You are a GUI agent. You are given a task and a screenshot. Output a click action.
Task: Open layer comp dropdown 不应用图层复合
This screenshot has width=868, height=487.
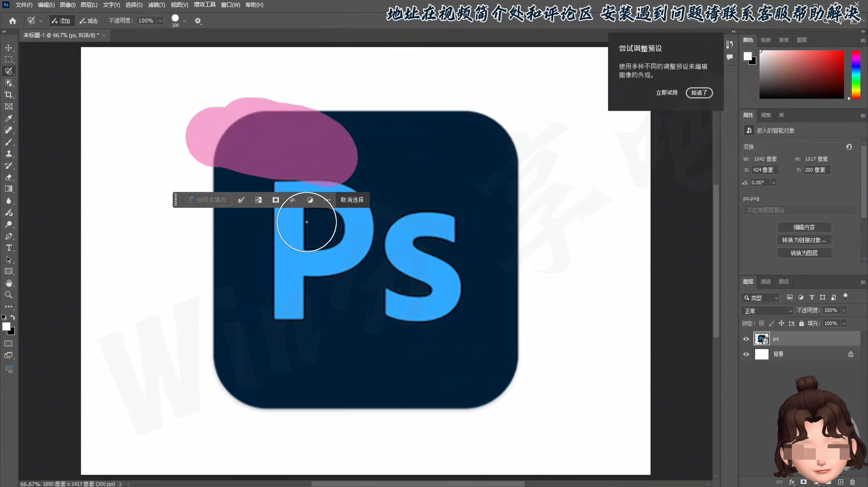point(799,210)
